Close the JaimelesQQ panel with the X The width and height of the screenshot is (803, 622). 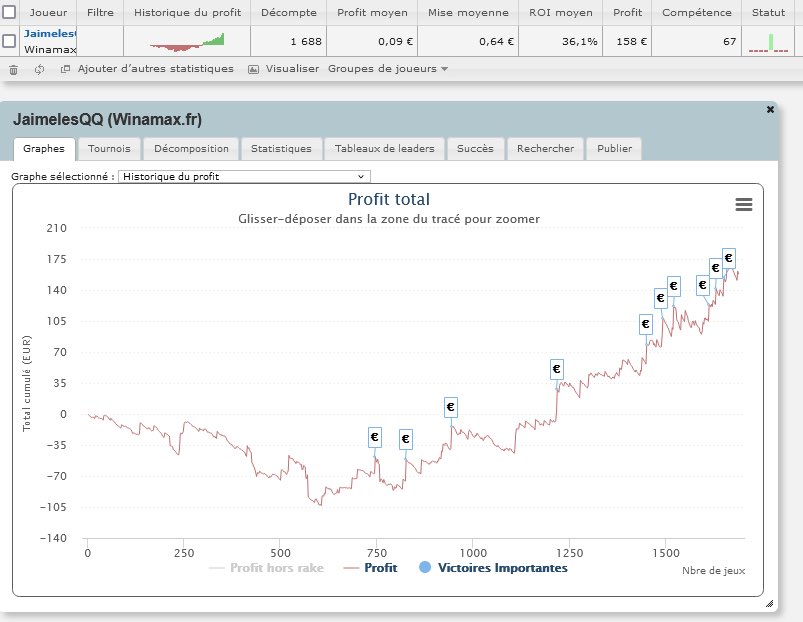click(770, 110)
